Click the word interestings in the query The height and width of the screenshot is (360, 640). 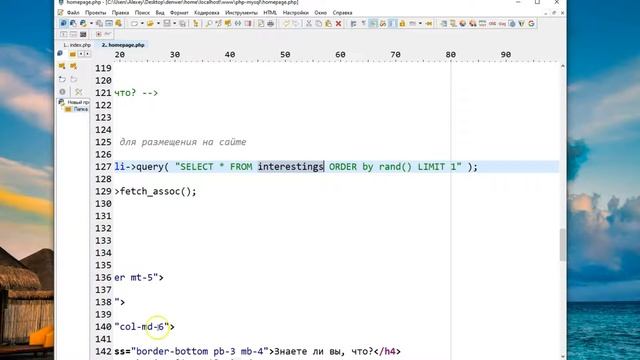tap(291, 167)
